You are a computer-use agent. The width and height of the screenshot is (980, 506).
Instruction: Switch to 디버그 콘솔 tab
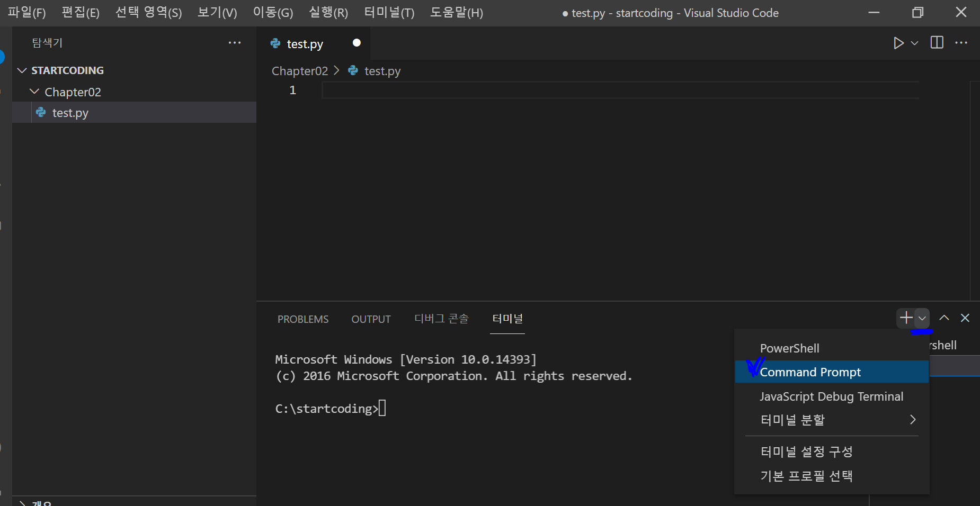441,319
